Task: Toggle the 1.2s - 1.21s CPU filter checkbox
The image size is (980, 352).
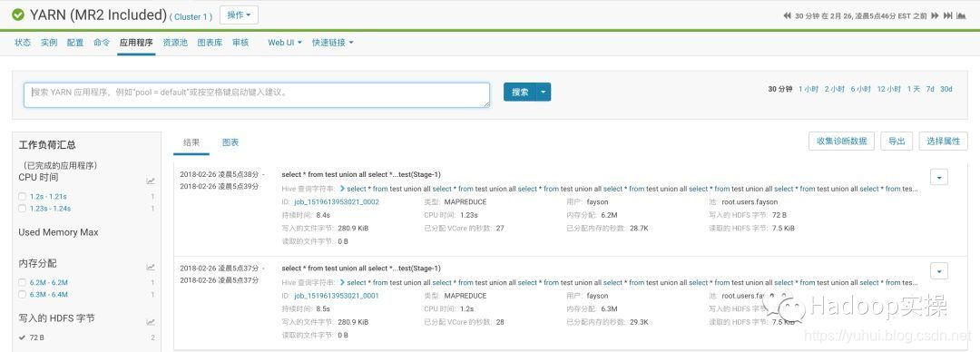Action: click(23, 196)
